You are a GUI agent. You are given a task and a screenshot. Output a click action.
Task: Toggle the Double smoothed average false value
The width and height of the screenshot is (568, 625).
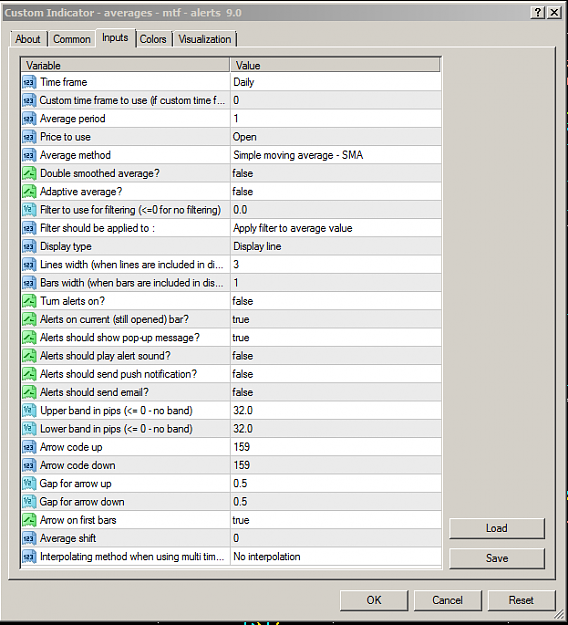[x=336, y=173]
